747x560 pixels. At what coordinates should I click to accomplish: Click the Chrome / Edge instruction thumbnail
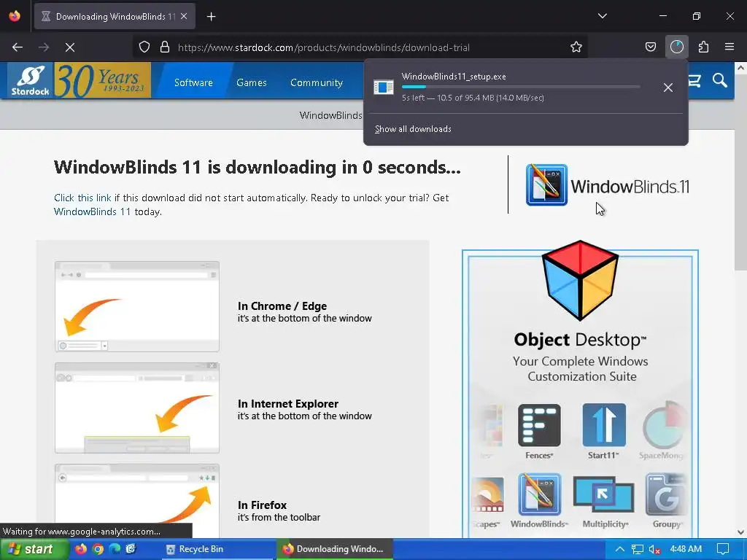(137, 306)
